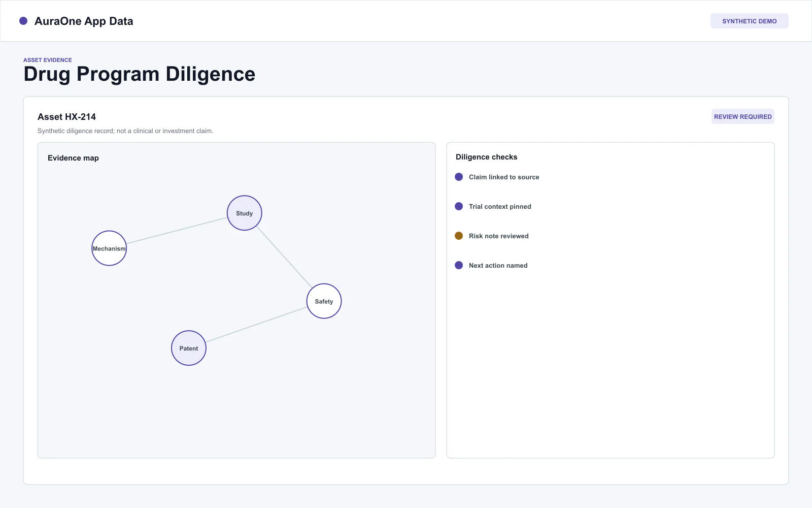
Task: Select the Study node in the evidence map
Action: tap(244, 213)
